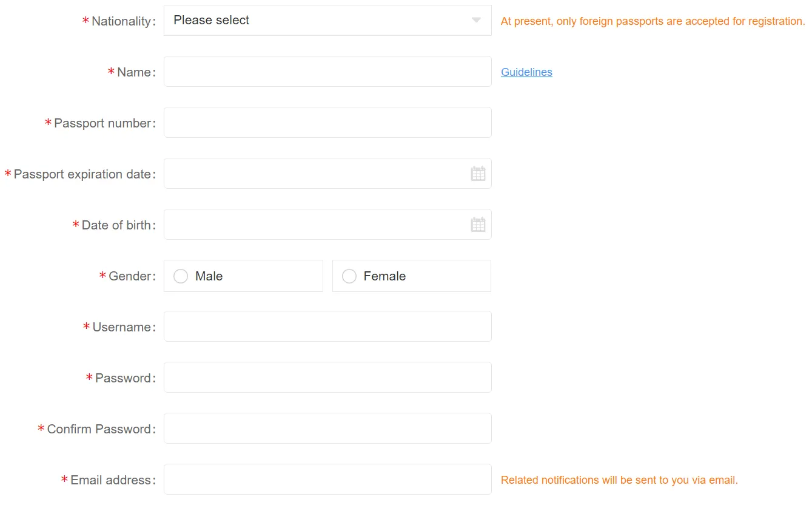Open the date of birth calendar icon
This screenshot has width=812, height=505.
(x=478, y=225)
